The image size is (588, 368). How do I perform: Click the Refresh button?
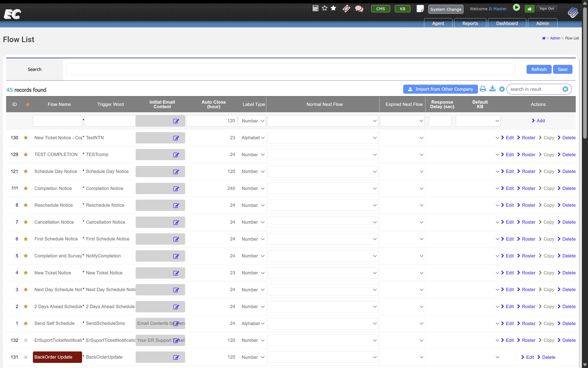539,69
